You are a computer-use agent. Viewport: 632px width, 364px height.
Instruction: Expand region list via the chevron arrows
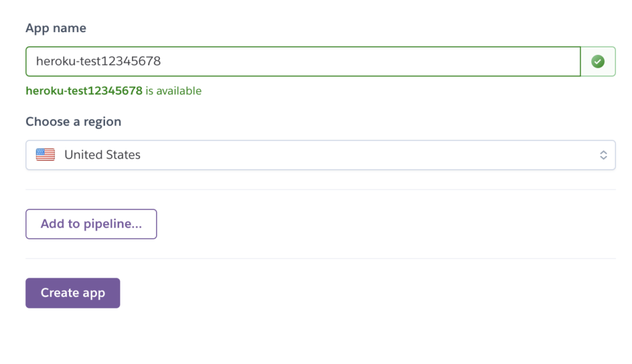(603, 155)
